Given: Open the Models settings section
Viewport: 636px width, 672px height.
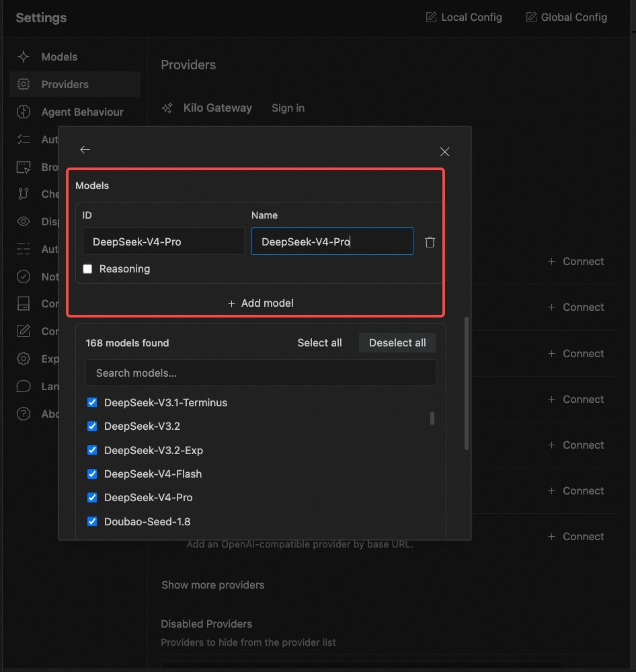Looking at the screenshot, I should (75, 57).
